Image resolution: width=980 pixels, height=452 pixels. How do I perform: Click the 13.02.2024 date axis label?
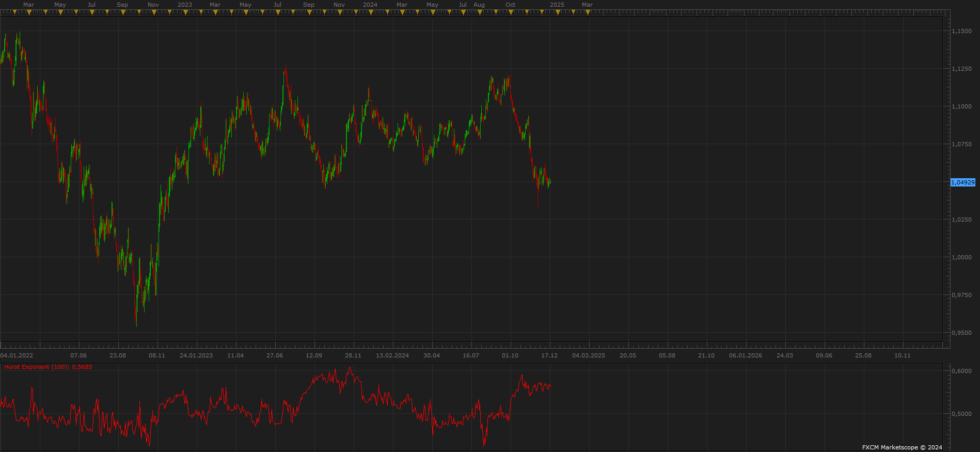point(392,355)
